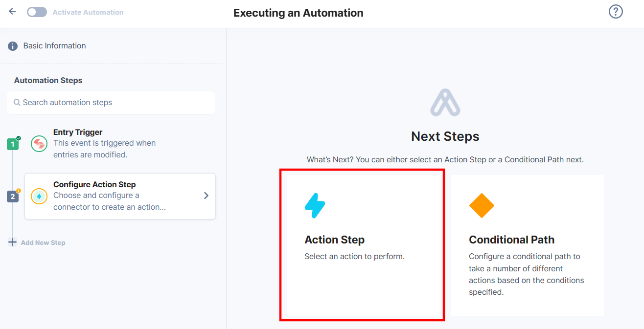
Task: Click step number 2 badge
Action: [13, 197]
